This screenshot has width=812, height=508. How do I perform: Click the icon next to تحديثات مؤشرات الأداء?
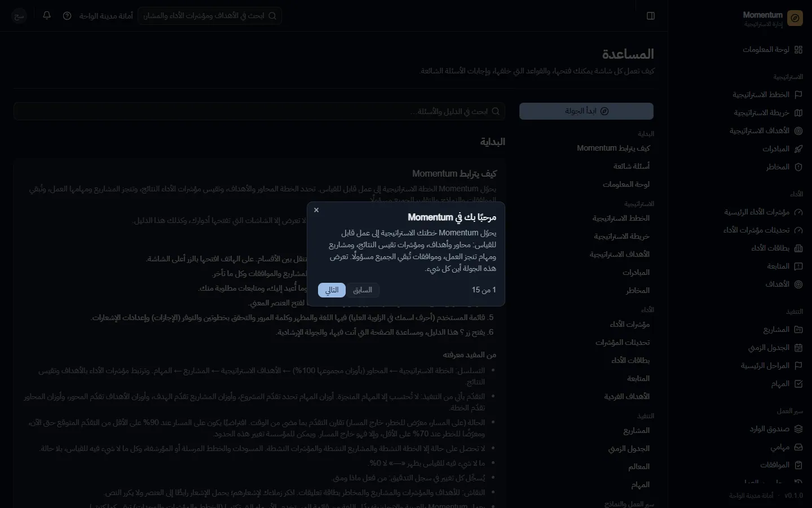click(x=798, y=230)
